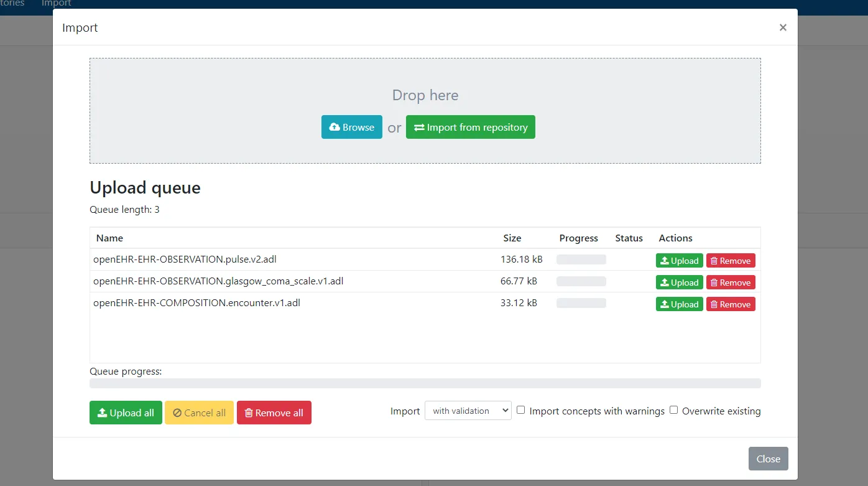Viewport: 868px width, 486px height.
Task: Click the Import menu item in navbar
Action: coord(56,4)
